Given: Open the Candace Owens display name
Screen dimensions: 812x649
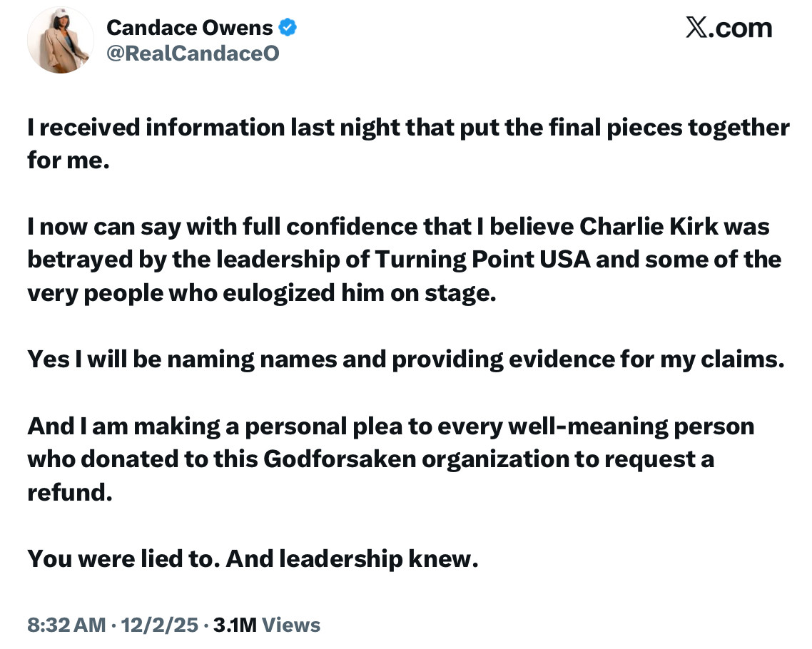Looking at the screenshot, I should click(189, 28).
